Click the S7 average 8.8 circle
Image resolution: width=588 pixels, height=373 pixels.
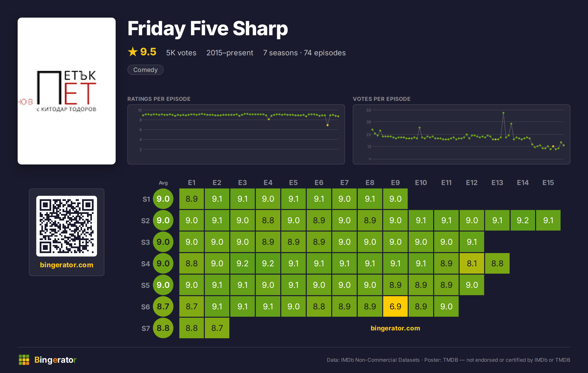coord(163,328)
